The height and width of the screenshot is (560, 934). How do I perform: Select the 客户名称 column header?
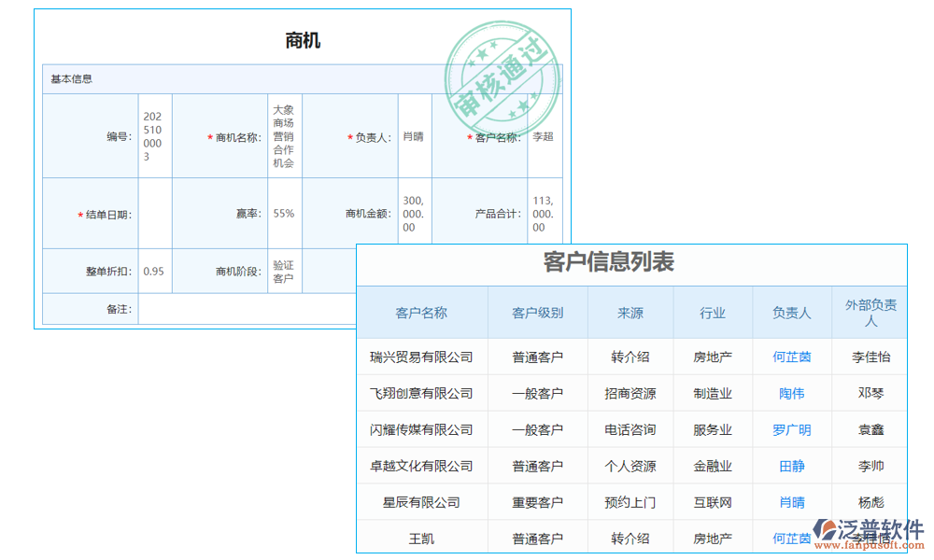click(x=422, y=313)
